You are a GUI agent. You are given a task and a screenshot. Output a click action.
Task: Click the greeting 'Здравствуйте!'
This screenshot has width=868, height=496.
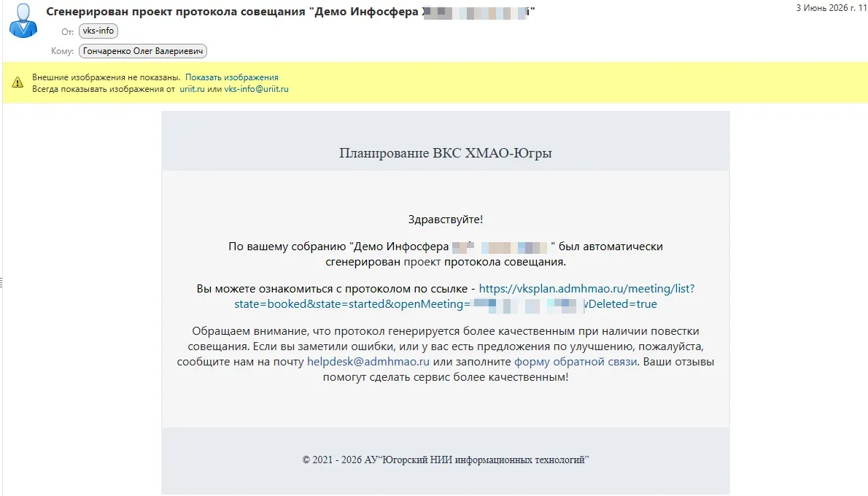pyautogui.click(x=446, y=220)
